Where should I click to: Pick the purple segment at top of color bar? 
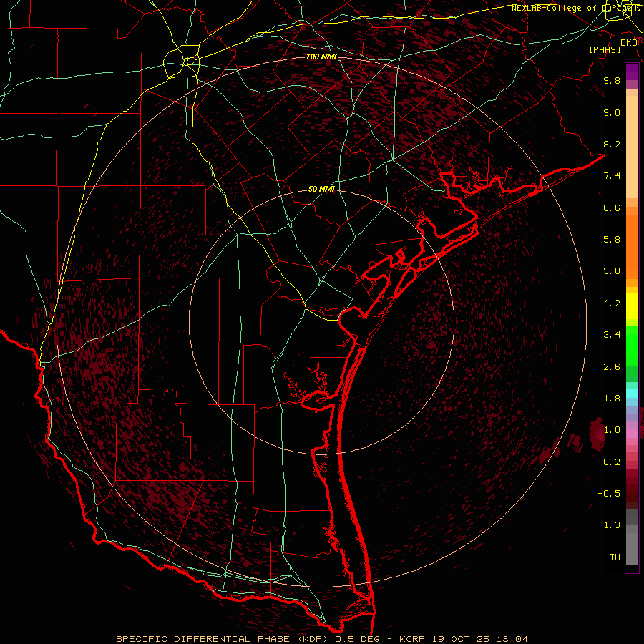pos(632,72)
